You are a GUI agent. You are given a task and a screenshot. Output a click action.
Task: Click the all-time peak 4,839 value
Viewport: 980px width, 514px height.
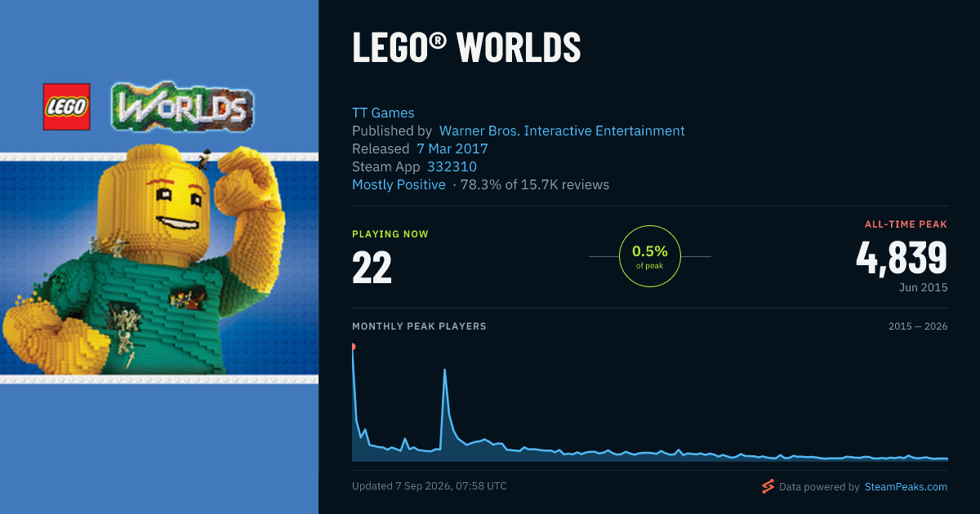[x=902, y=258]
